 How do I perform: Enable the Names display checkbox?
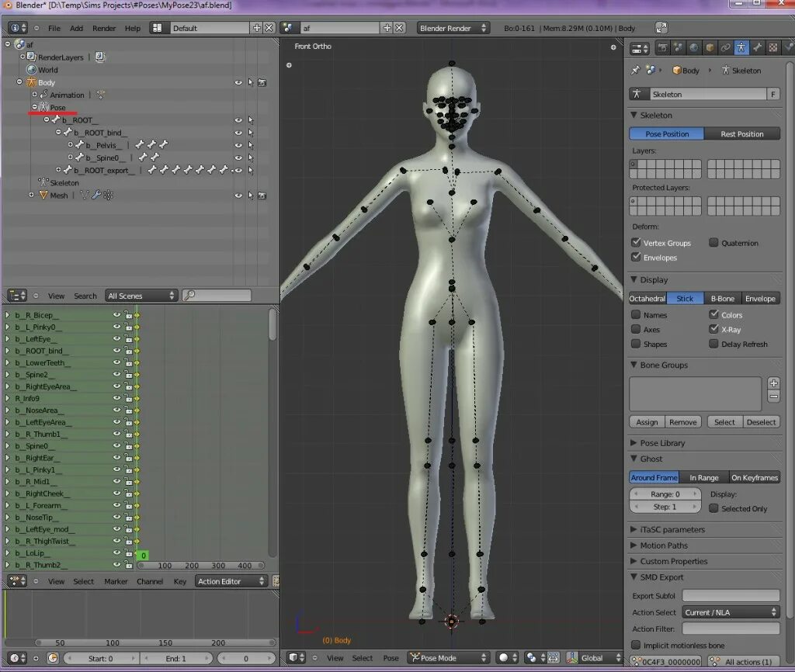[636, 314]
